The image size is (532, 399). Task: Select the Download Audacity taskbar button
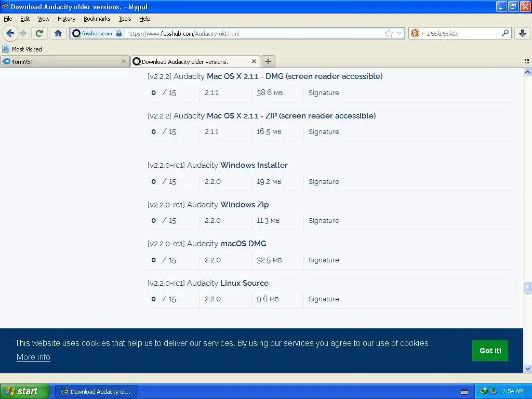point(96,392)
